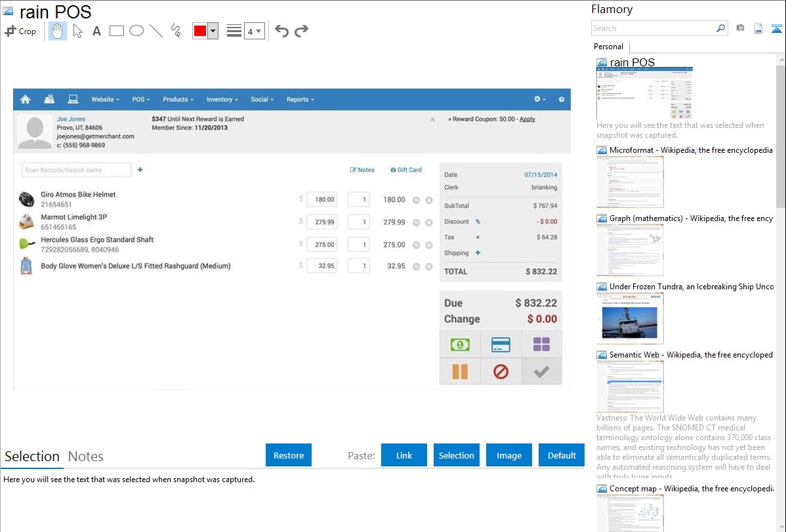Open the Joe Jones customer link
Image resolution: width=786 pixels, height=532 pixels.
click(71, 119)
